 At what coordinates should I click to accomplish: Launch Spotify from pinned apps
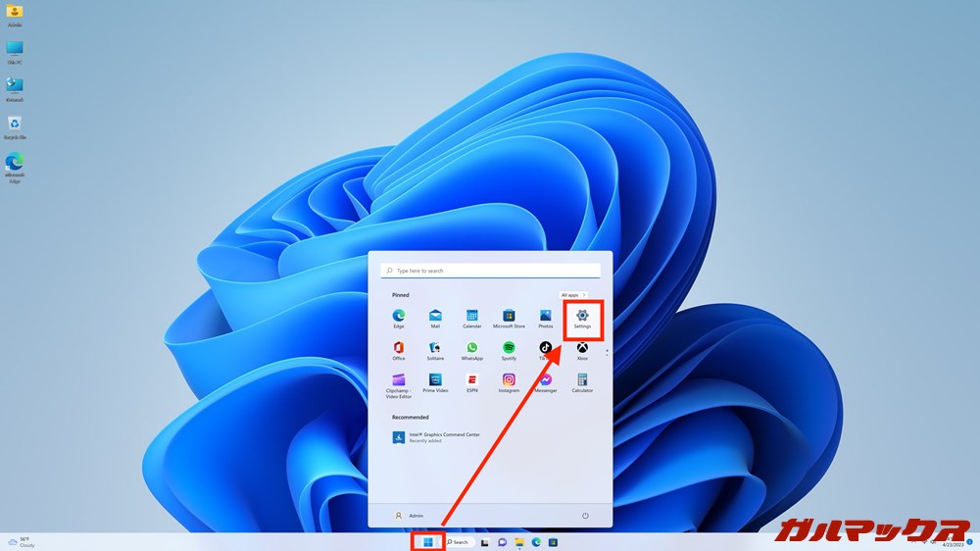509,351
